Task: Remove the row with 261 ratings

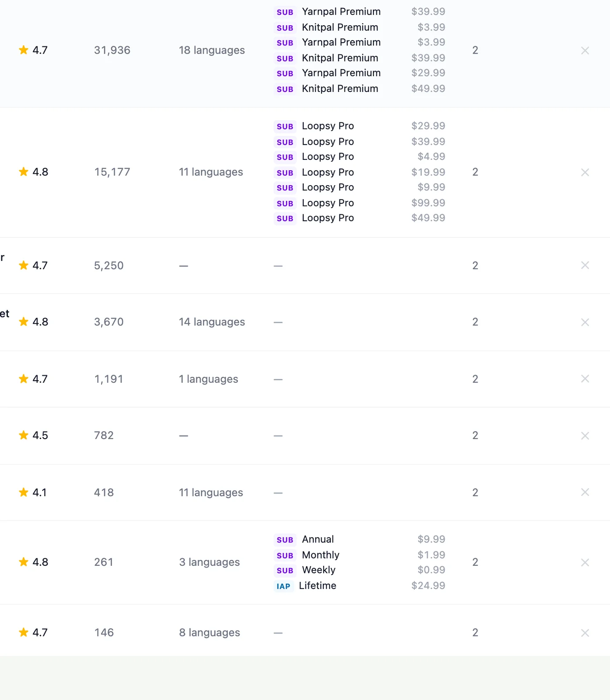Action: click(x=585, y=562)
